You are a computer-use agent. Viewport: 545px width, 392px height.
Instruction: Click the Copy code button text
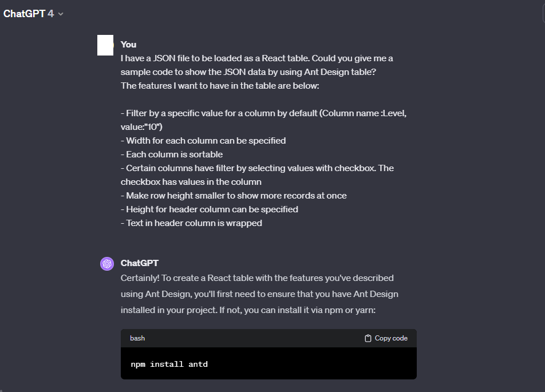(x=391, y=338)
